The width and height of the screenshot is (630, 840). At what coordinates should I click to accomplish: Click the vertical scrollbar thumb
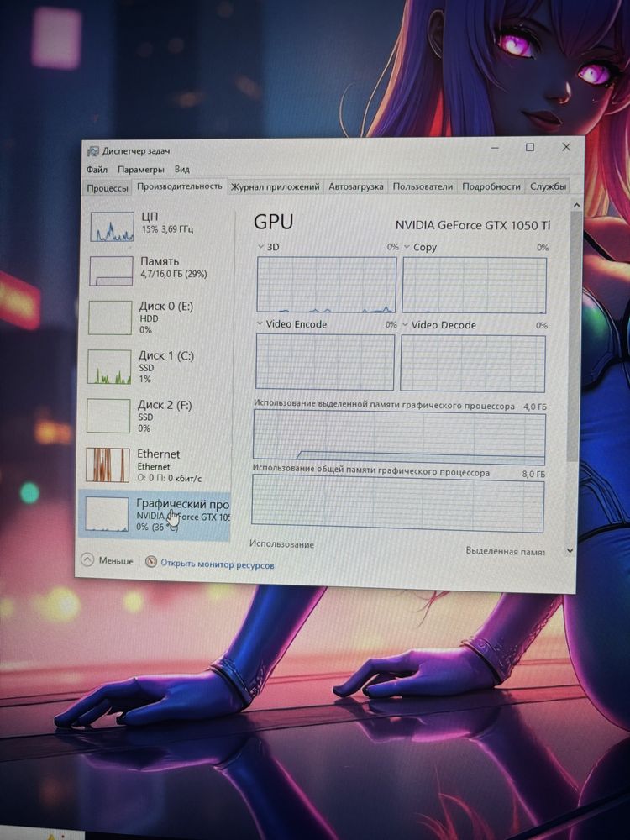(x=575, y=336)
